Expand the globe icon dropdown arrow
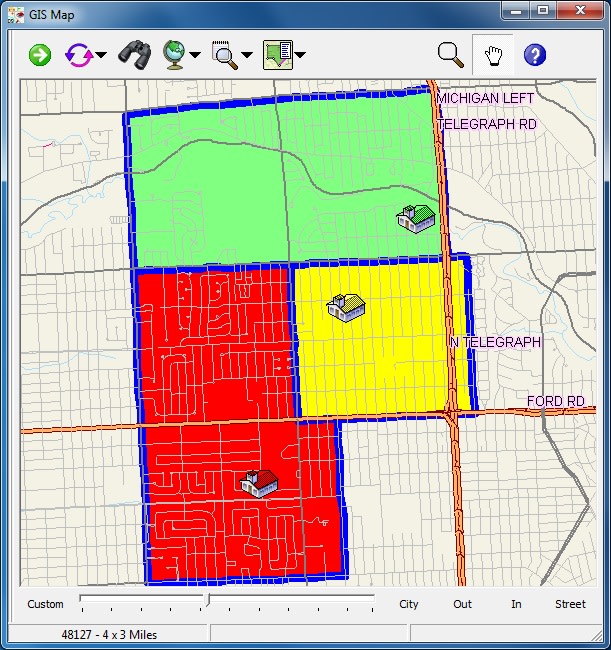Screen dimensions: 611x650 (195, 56)
